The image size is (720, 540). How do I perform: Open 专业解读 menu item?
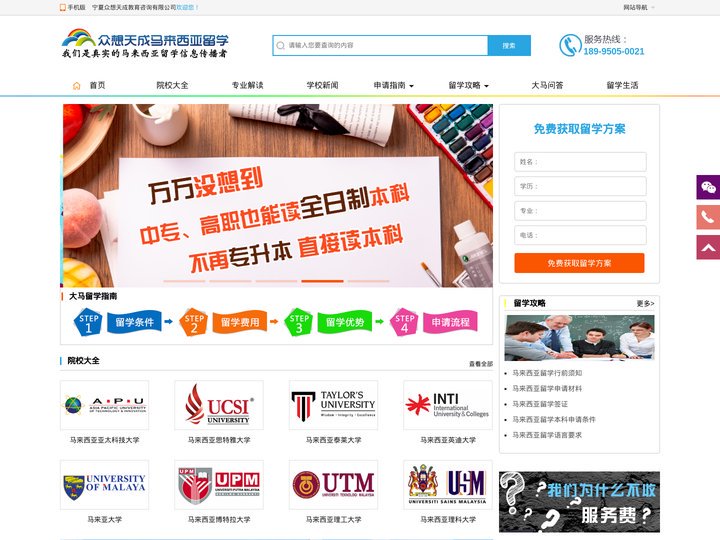248,85
